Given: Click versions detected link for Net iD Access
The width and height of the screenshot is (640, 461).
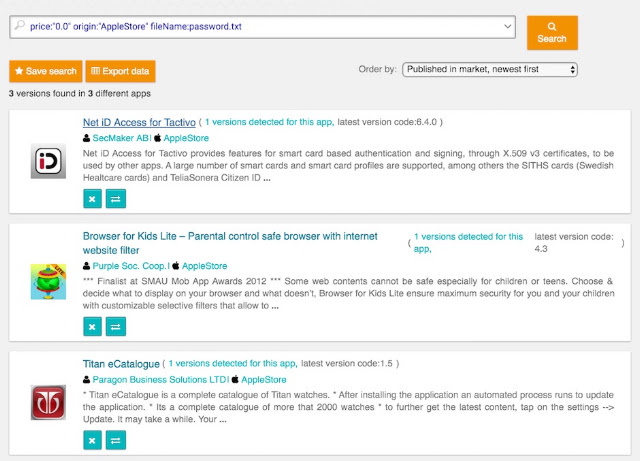Looking at the screenshot, I should coord(269,122).
